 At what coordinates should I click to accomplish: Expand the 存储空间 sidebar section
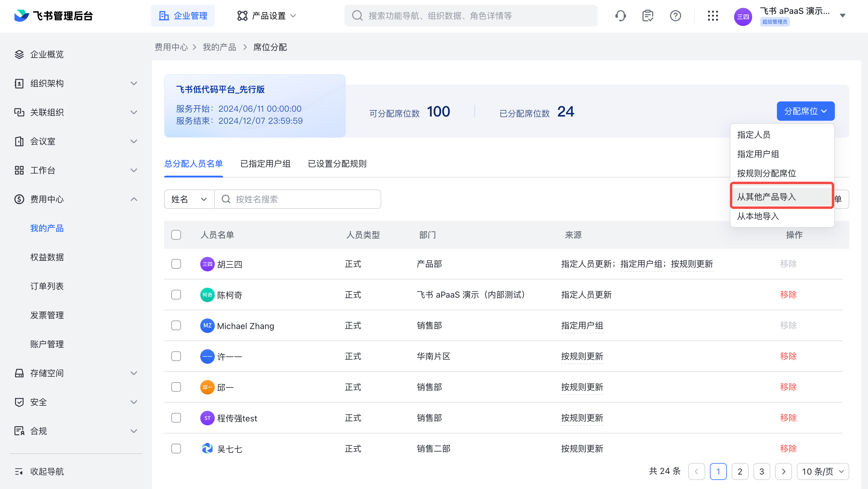click(x=134, y=373)
